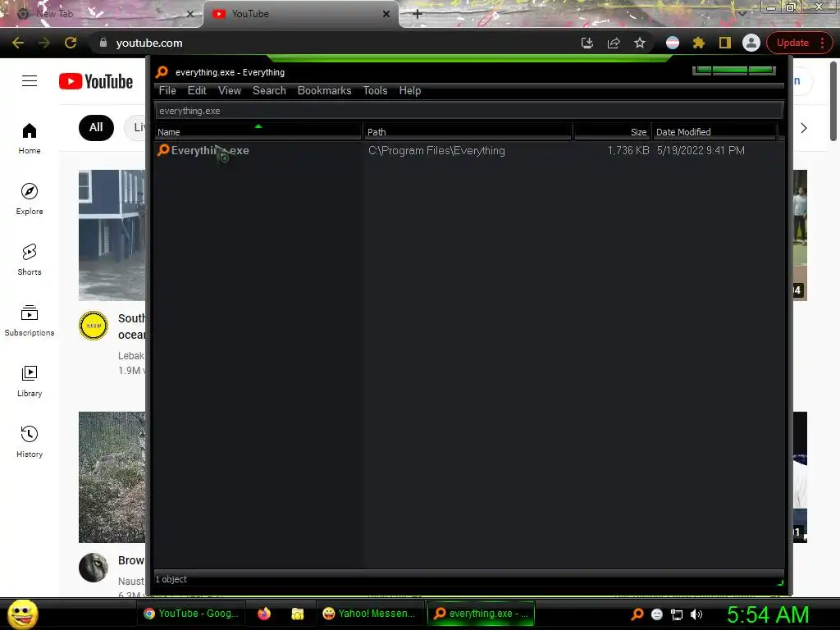840x630 pixels.
Task: Click the path C:\Program Files\Everything
Action: coord(436,151)
